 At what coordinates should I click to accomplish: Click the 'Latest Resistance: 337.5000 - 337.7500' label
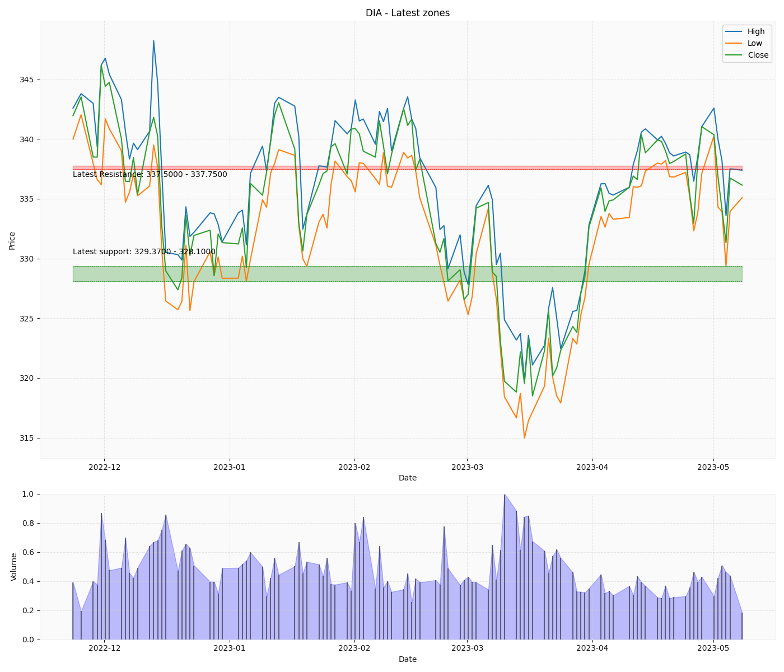pos(150,174)
